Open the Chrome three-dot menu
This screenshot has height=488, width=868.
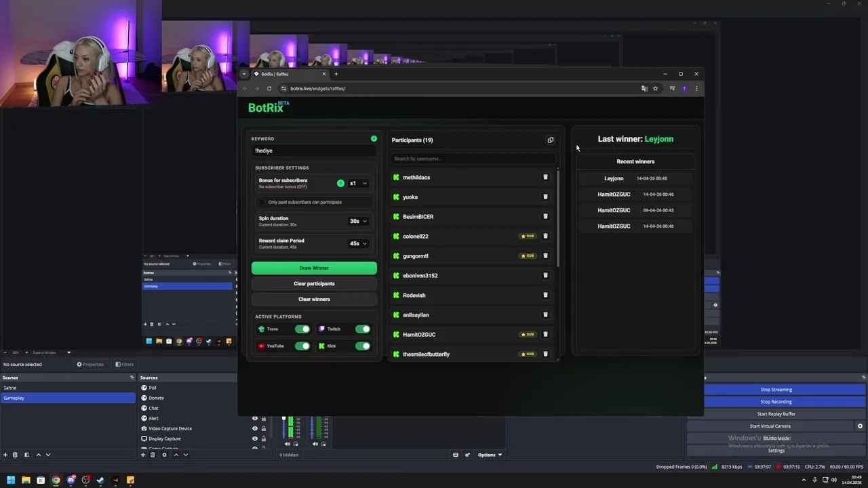tap(696, 88)
